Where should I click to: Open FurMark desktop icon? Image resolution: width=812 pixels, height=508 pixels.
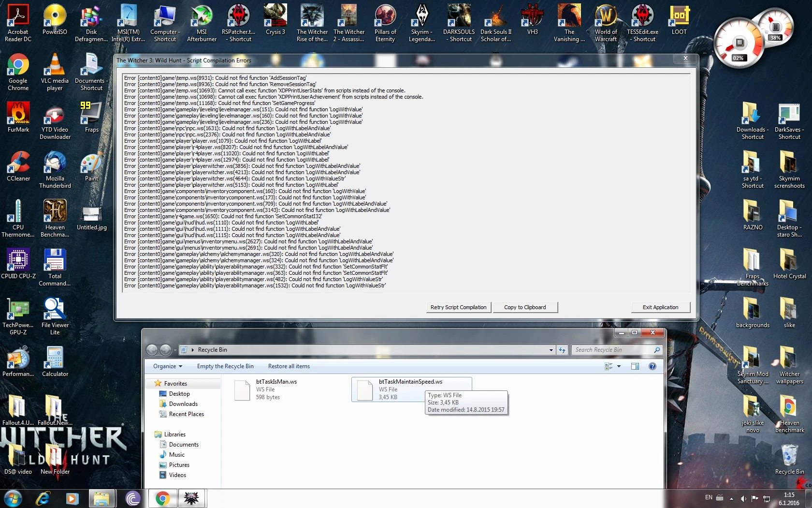(18, 117)
